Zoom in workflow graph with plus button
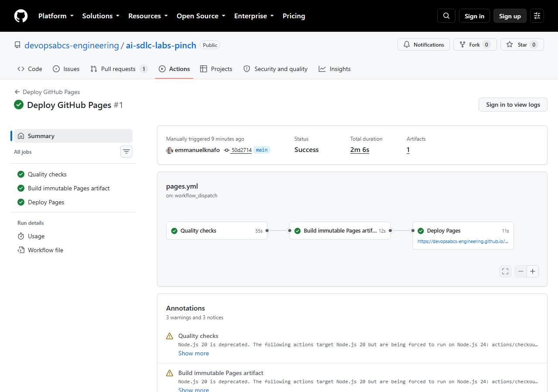This screenshot has height=392, width=558. pyautogui.click(x=533, y=271)
